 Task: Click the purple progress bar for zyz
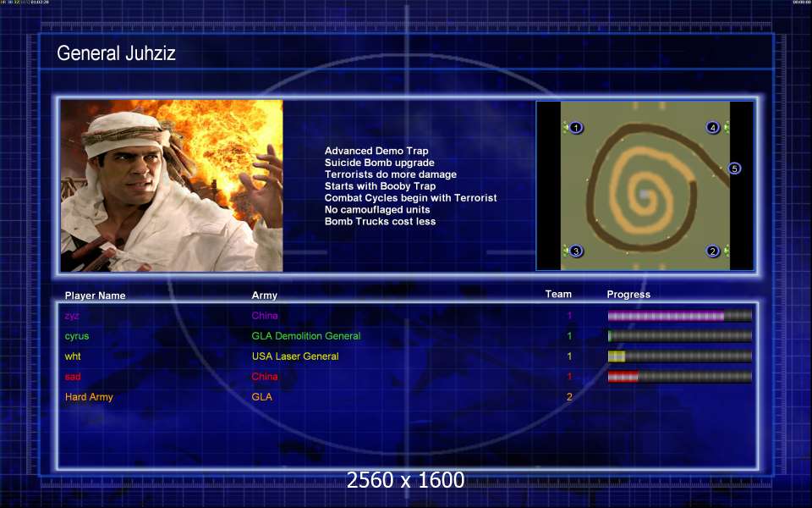679,316
